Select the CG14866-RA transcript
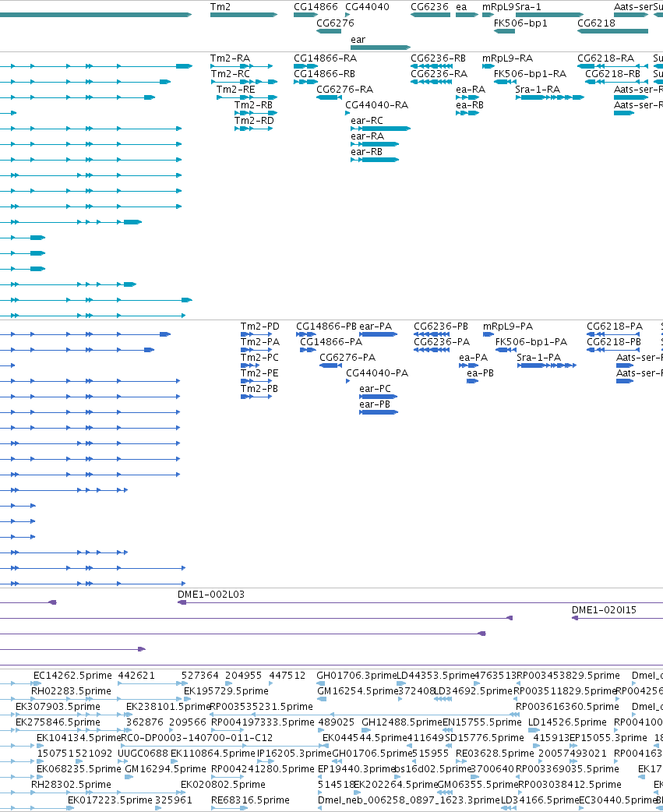The width and height of the screenshot is (663, 812). pos(306,66)
